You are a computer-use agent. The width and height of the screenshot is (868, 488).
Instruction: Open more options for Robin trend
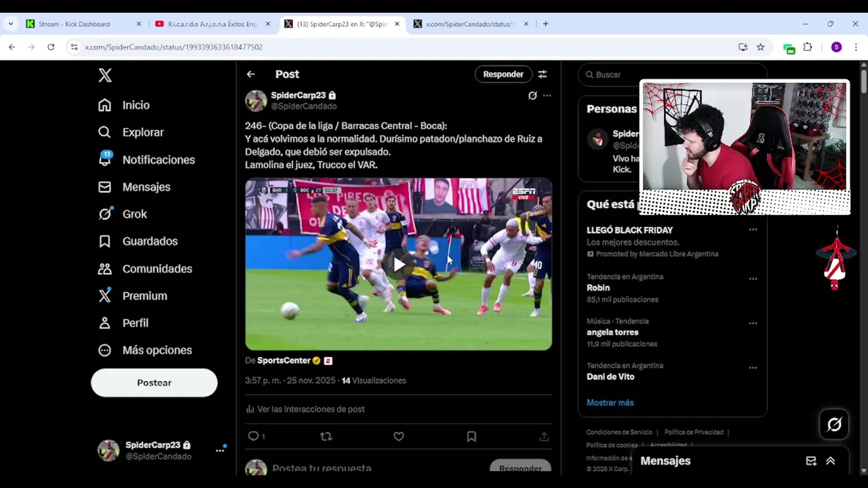[753, 279]
